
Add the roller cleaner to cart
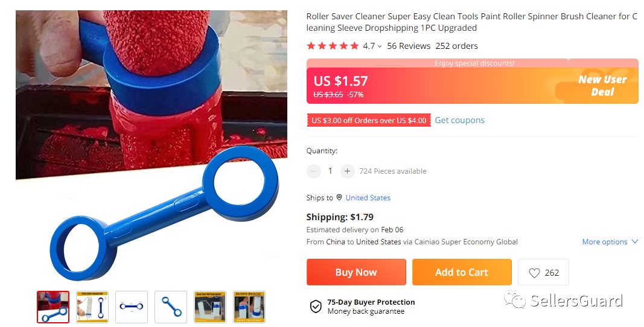(462, 272)
